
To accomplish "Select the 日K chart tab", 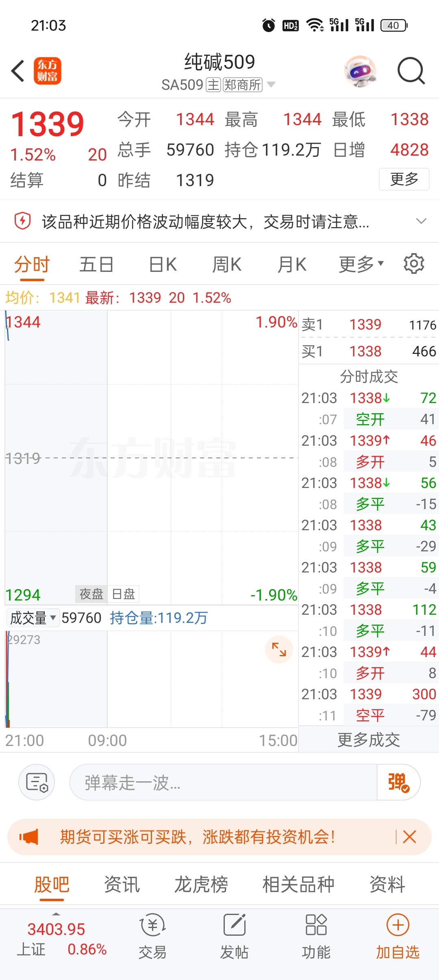I will pyautogui.click(x=163, y=265).
